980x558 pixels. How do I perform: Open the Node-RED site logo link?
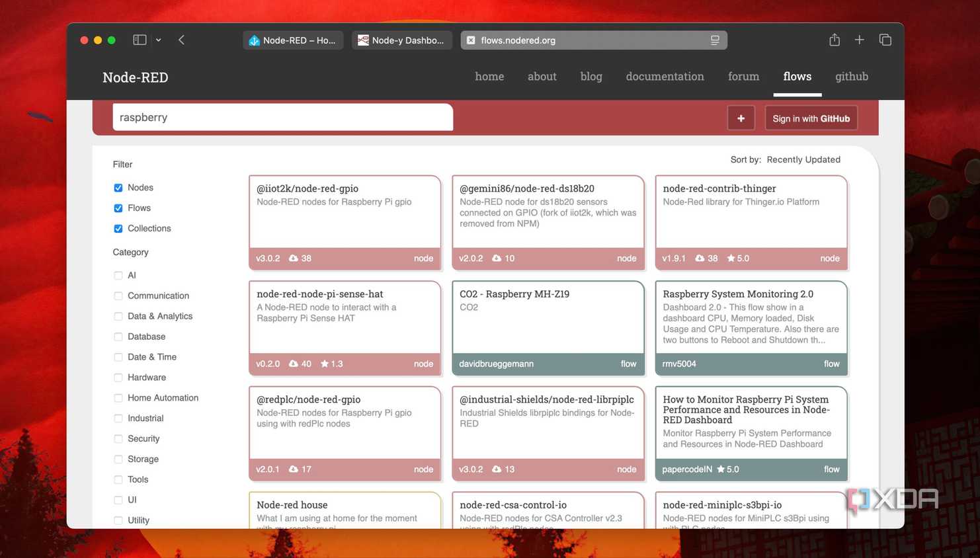pos(136,77)
